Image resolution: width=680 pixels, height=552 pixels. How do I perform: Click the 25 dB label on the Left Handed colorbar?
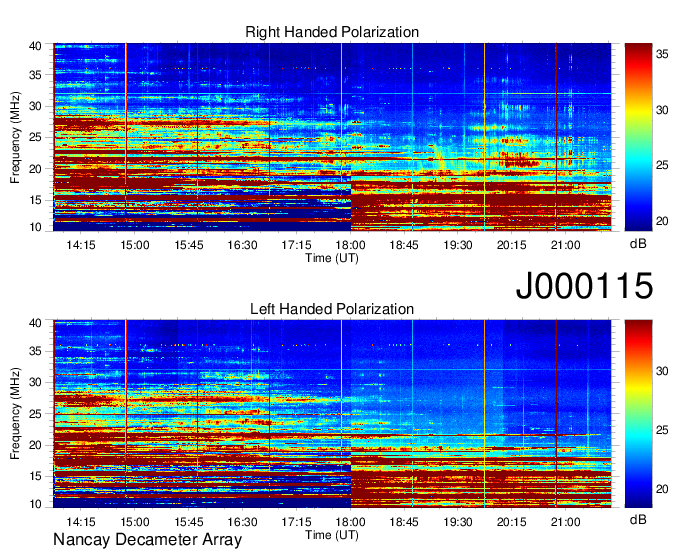point(662,430)
